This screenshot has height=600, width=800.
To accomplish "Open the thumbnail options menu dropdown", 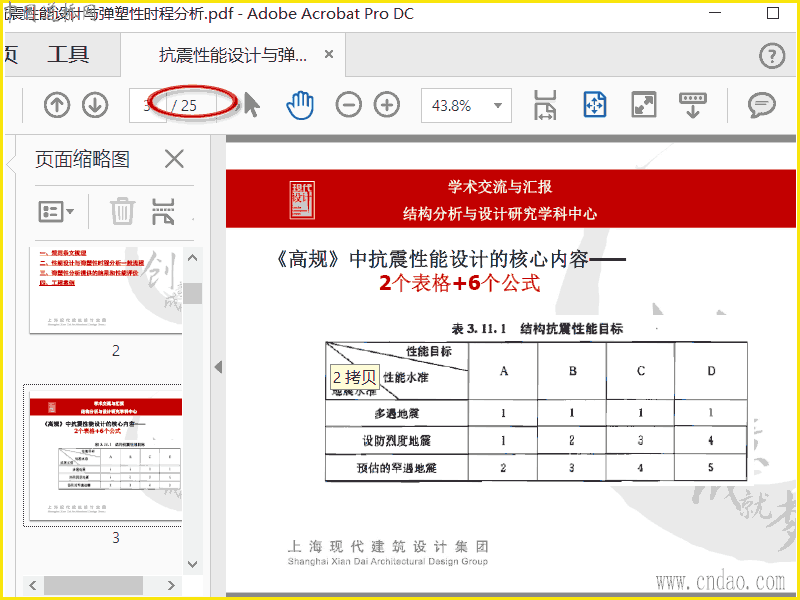I will click(x=56, y=211).
